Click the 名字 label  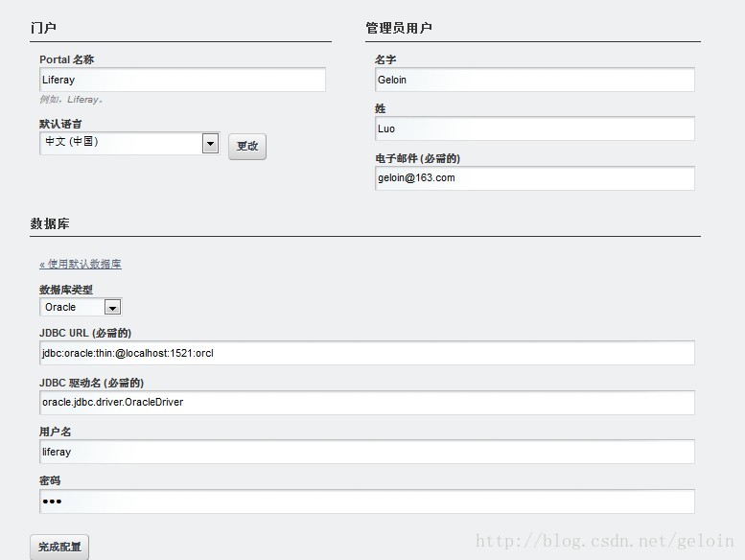click(x=385, y=59)
